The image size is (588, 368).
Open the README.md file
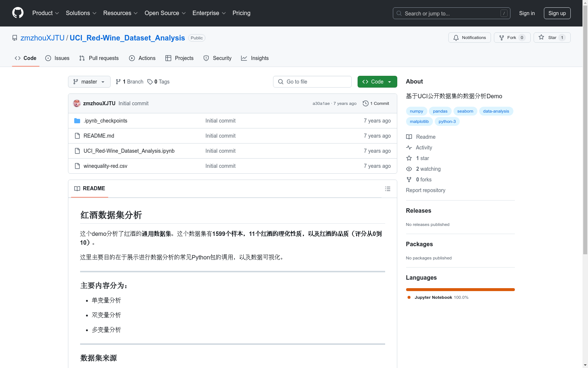pos(99,136)
